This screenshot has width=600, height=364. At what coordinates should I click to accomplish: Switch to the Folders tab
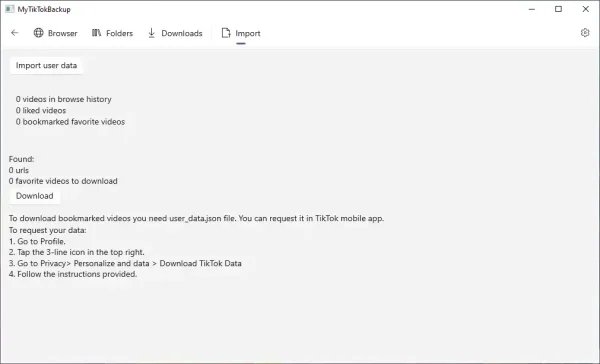(112, 33)
